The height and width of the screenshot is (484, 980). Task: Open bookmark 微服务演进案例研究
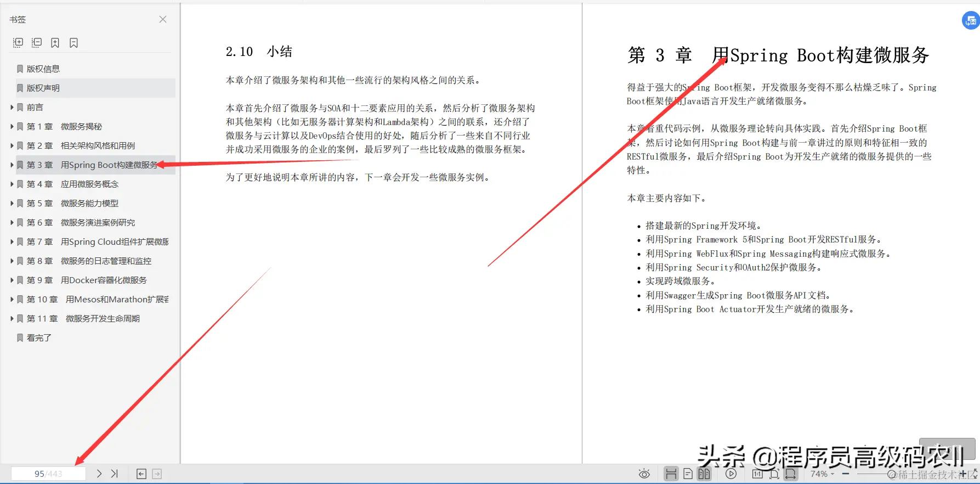tap(98, 222)
